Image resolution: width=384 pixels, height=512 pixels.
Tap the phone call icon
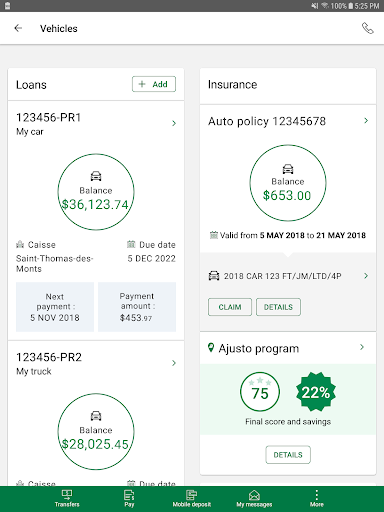(x=368, y=28)
